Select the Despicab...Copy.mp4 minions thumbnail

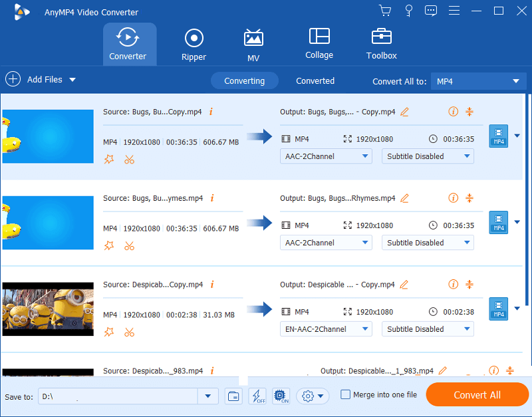pyautogui.click(x=48, y=309)
